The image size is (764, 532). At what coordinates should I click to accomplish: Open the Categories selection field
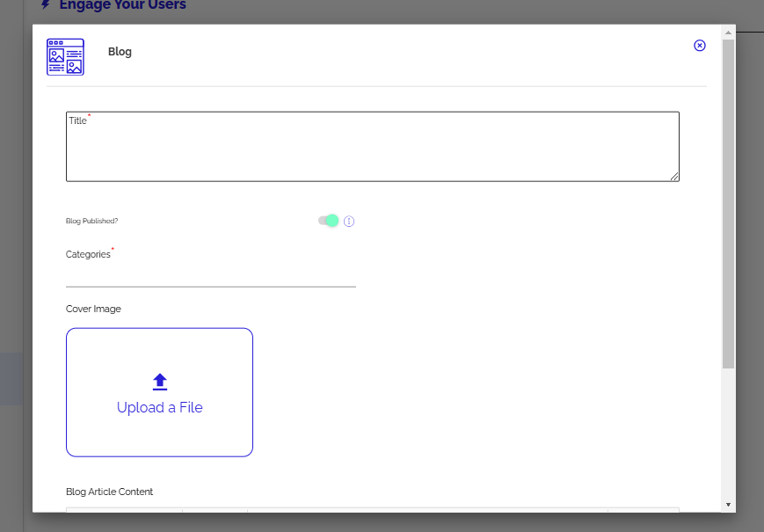pyautogui.click(x=211, y=275)
